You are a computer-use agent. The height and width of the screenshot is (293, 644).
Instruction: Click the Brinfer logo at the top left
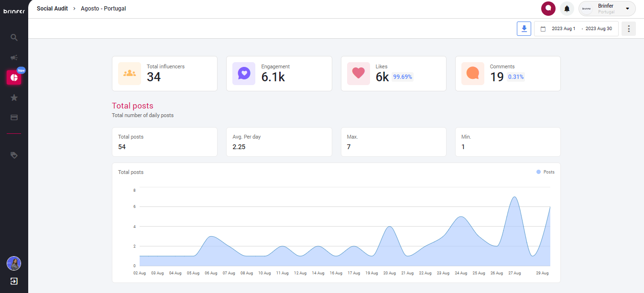tap(14, 11)
